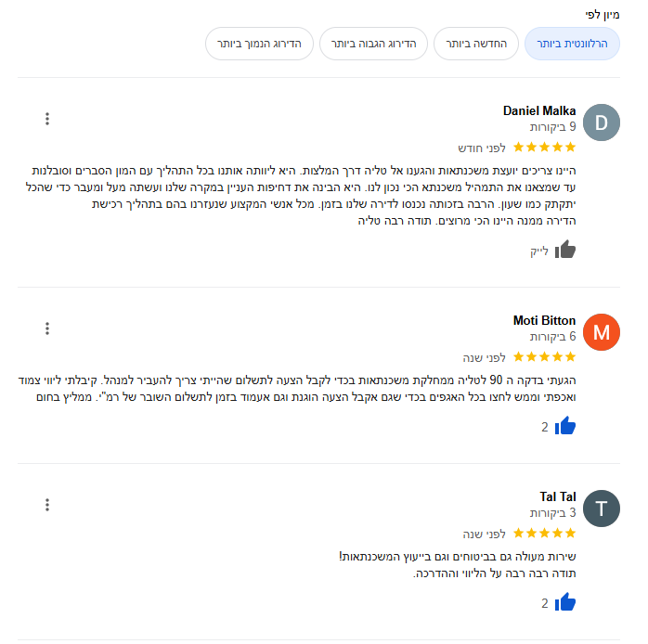Screen dimensions: 648x644
Task: Open three-dot menu on Tal Tal's review
Action: pyautogui.click(x=47, y=505)
